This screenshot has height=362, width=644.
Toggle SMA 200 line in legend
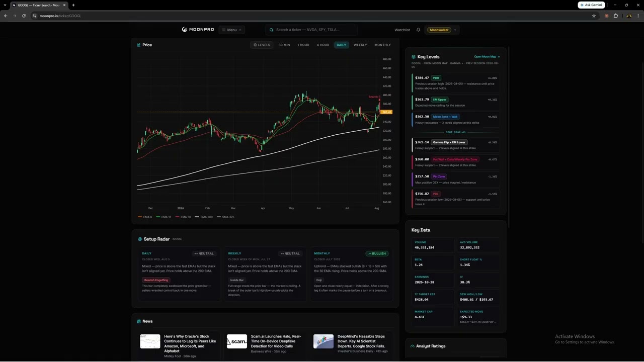204,217
